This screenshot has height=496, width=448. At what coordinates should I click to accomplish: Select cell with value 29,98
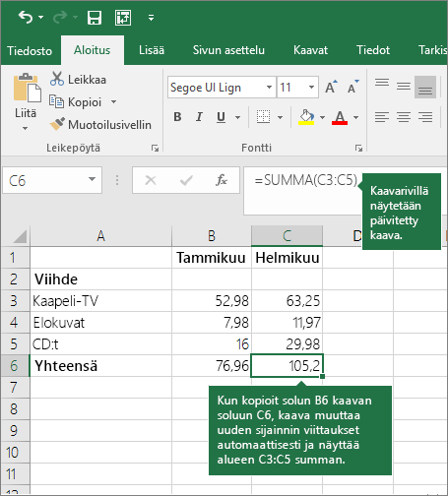click(x=288, y=344)
